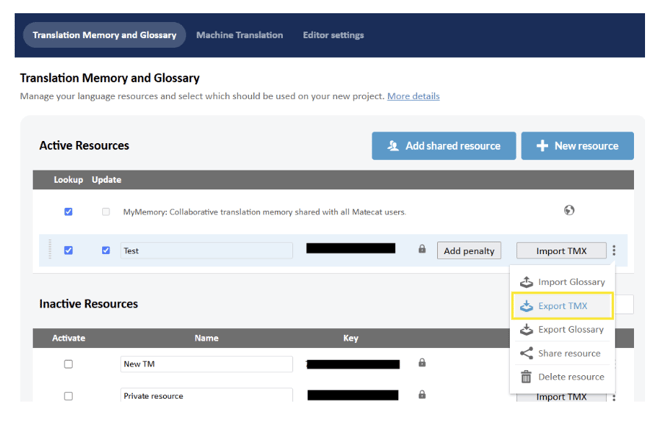Open the More details link
Screen dimensions: 670x431
(413, 97)
